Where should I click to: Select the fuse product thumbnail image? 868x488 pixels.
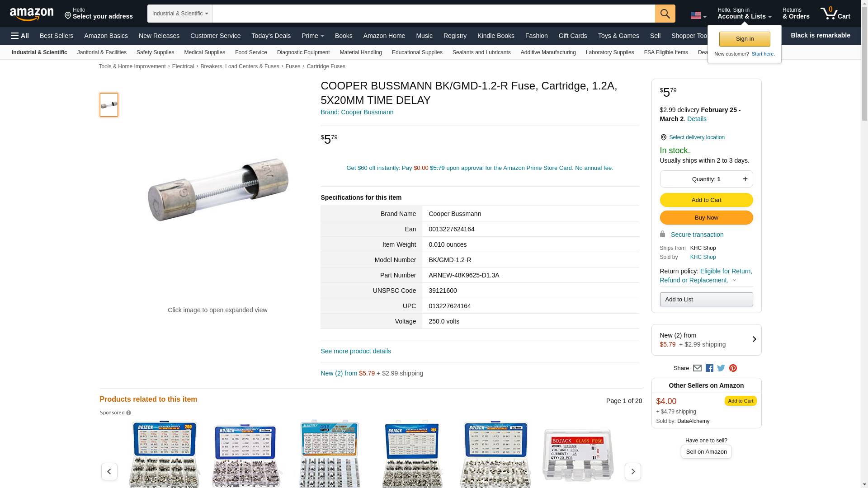(x=109, y=105)
